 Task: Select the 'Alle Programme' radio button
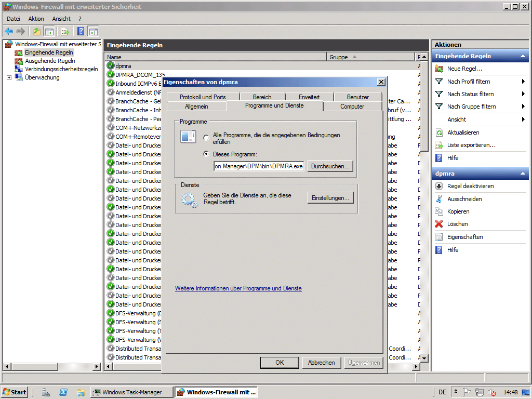[206, 138]
